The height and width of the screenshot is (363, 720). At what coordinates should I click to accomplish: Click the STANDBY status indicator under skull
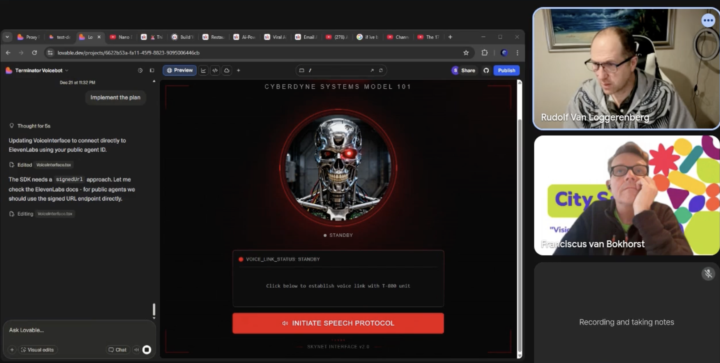tap(338, 235)
